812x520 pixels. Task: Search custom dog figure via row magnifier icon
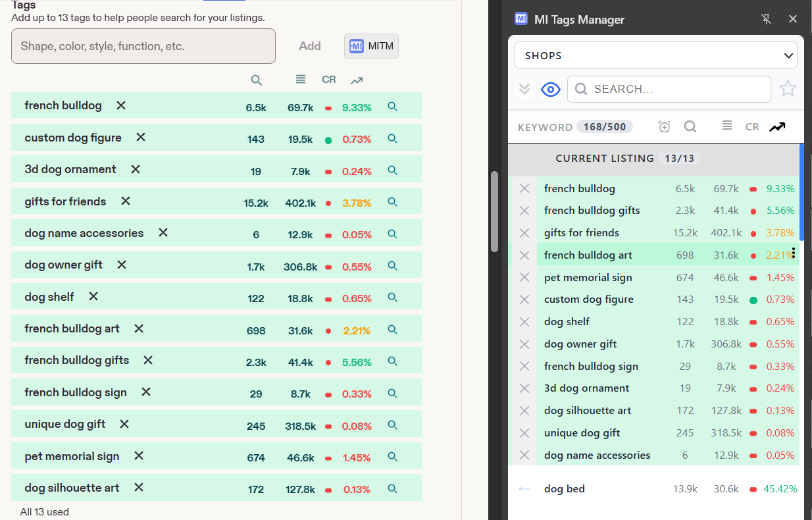393,138
